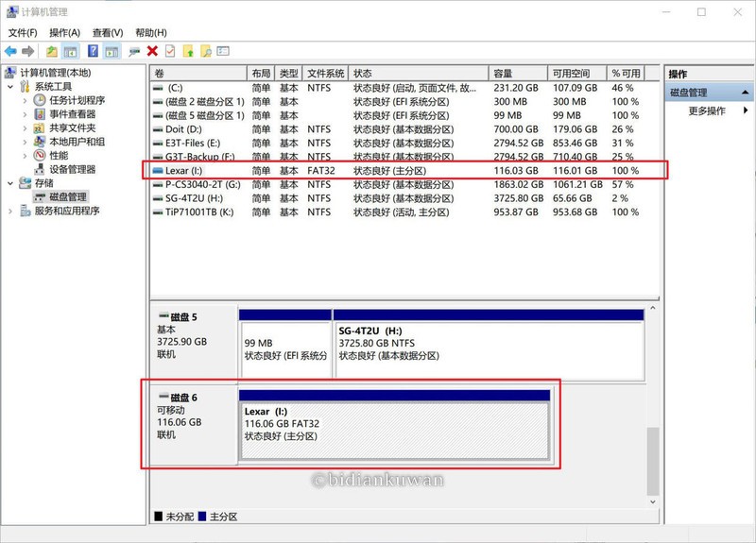Expand the 任务计划程序 node arrow
Screen dimensions: 756x543
point(25,101)
